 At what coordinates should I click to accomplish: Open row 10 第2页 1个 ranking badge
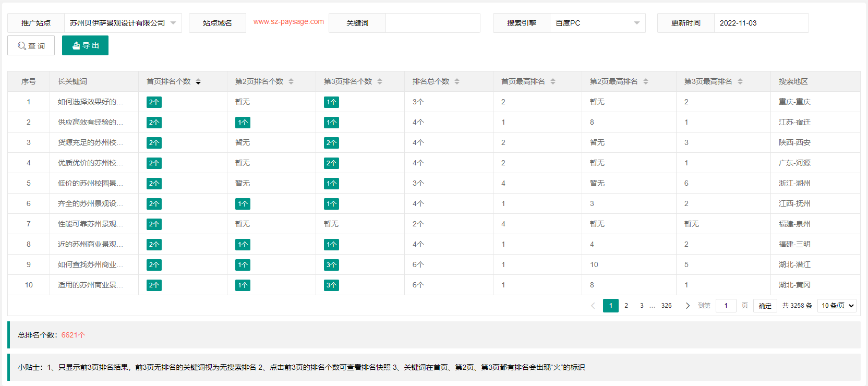(x=243, y=285)
